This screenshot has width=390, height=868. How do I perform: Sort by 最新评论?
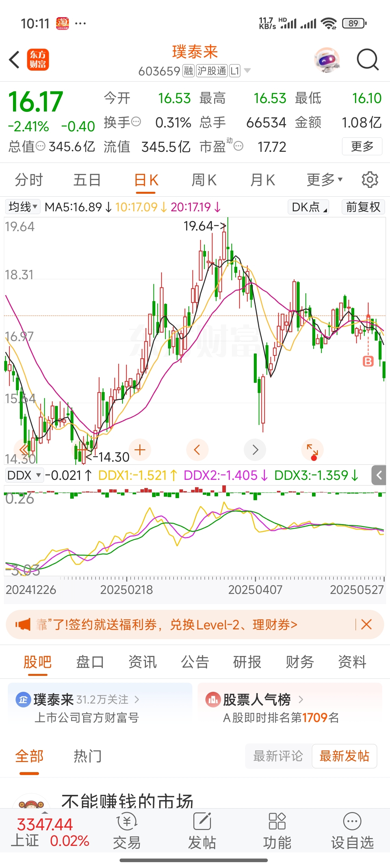(x=278, y=756)
